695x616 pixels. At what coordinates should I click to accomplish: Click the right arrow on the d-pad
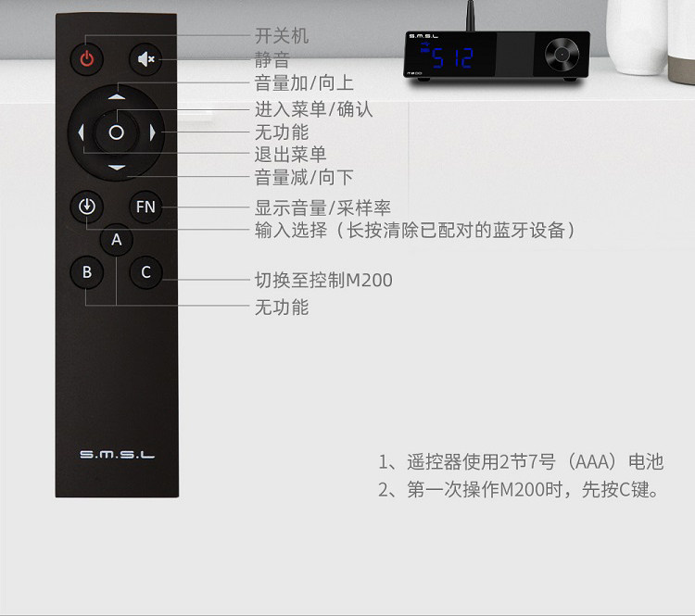153,132
